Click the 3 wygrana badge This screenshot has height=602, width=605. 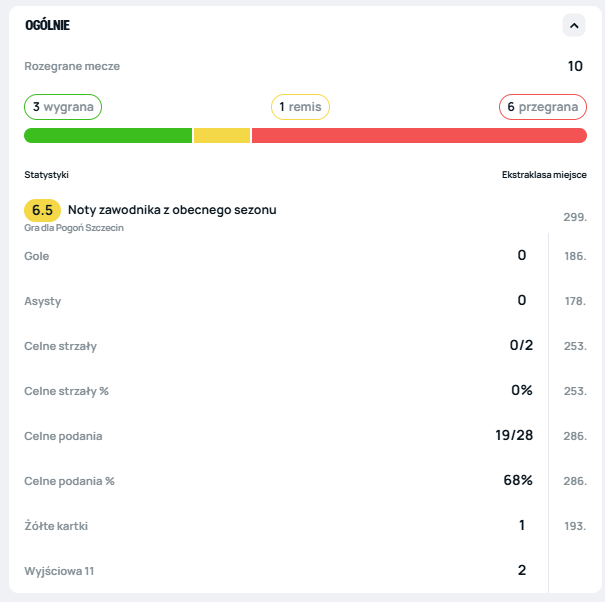pyautogui.click(x=63, y=107)
